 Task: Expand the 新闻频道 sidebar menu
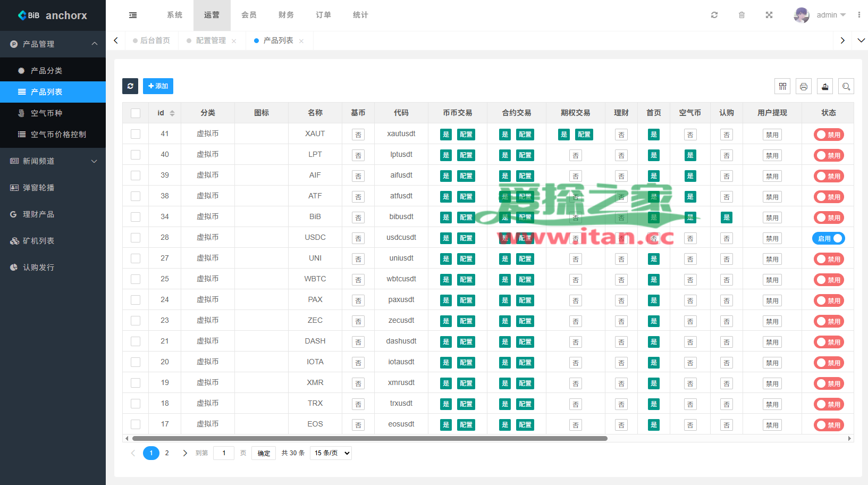pos(53,161)
